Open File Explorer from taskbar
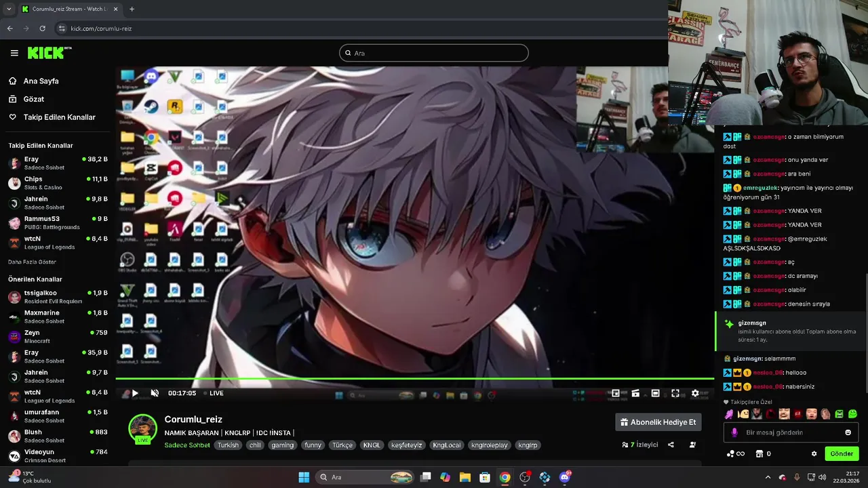Image resolution: width=868 pixels, height=488 pixels. tap(465, 477)
